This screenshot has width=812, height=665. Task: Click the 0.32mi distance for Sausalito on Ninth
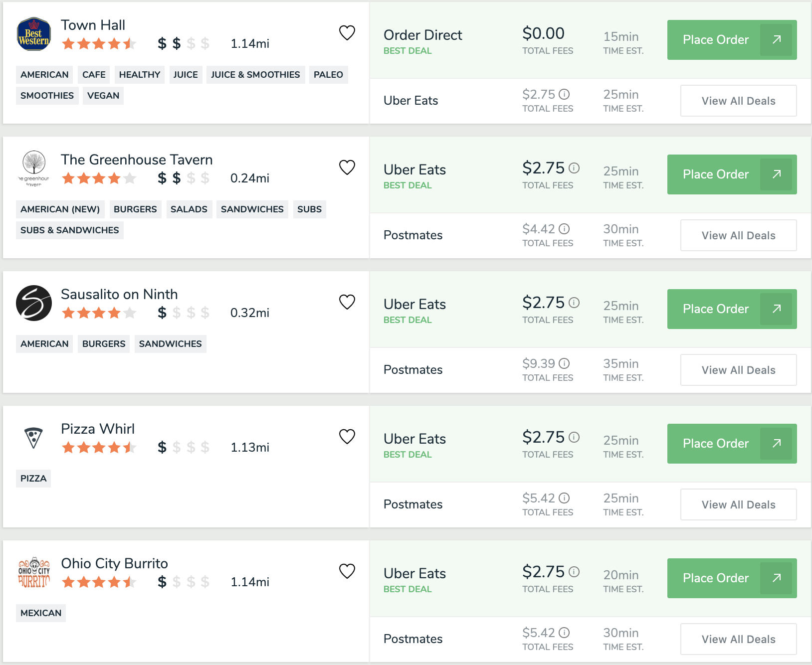pyautogui.click(x=250, y=313)
